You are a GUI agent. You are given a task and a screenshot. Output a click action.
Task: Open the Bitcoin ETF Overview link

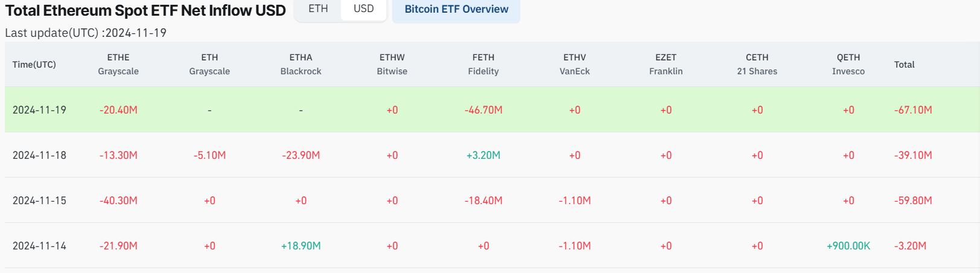pos(456,10)
